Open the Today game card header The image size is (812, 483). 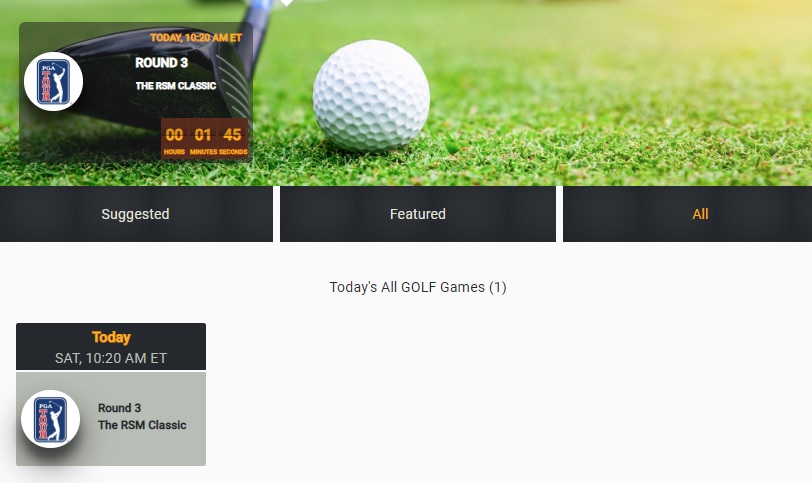click(x=111, y=346)
